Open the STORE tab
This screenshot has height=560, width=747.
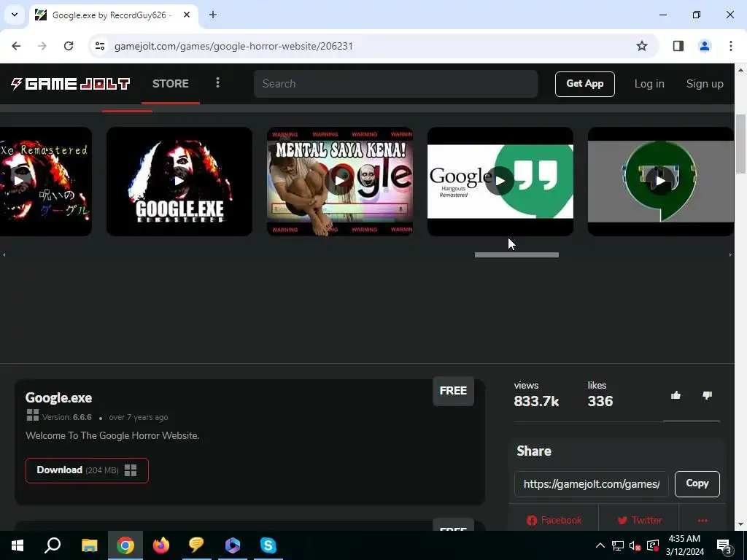pos(171,84)
